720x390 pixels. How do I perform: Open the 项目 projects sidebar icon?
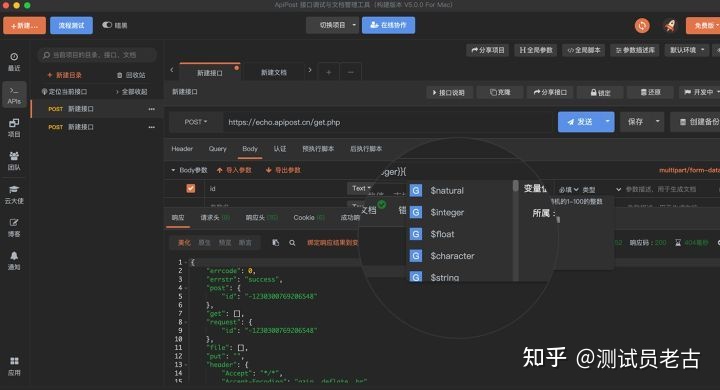tap(14, 128)
